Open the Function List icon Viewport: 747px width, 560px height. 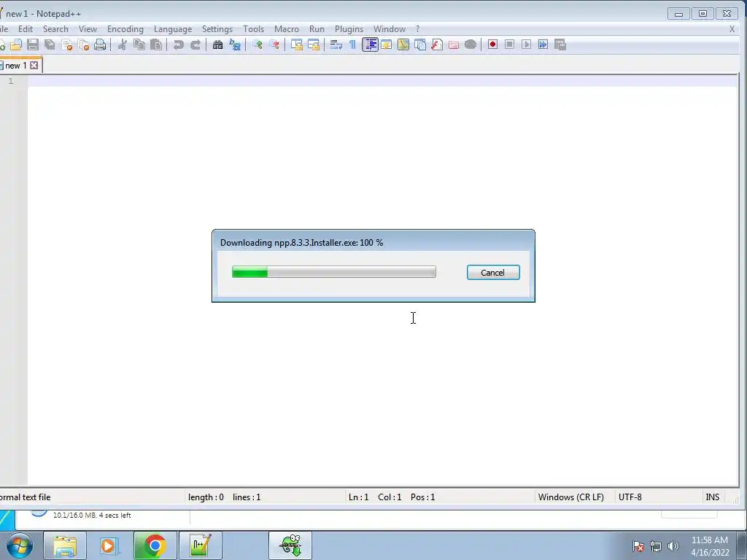[436, 44]
